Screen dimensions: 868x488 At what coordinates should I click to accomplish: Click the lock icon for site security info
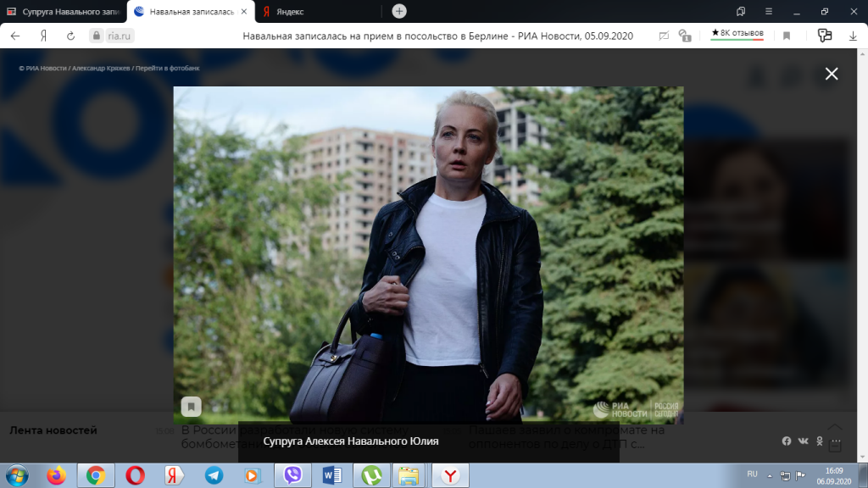coord(96,36)
